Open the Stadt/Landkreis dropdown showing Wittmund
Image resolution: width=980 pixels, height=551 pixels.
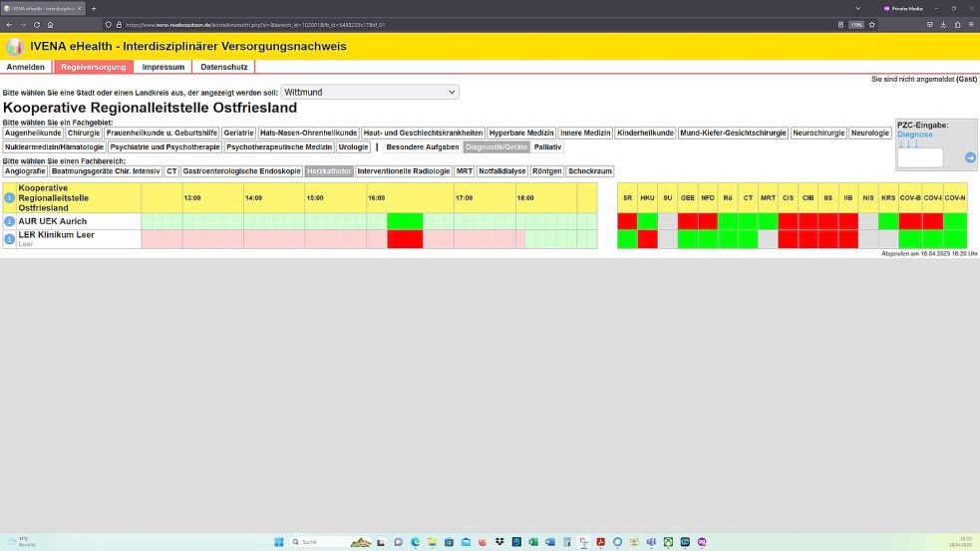(370, 92)
